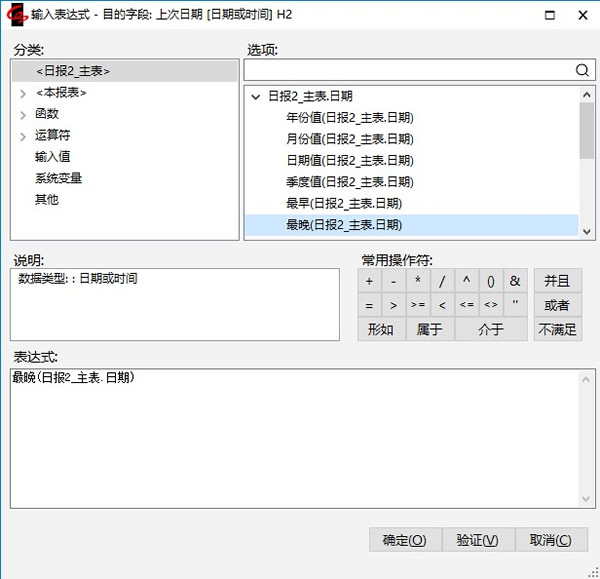Insert the not-equal operator
600x579 pixels.
491,305
